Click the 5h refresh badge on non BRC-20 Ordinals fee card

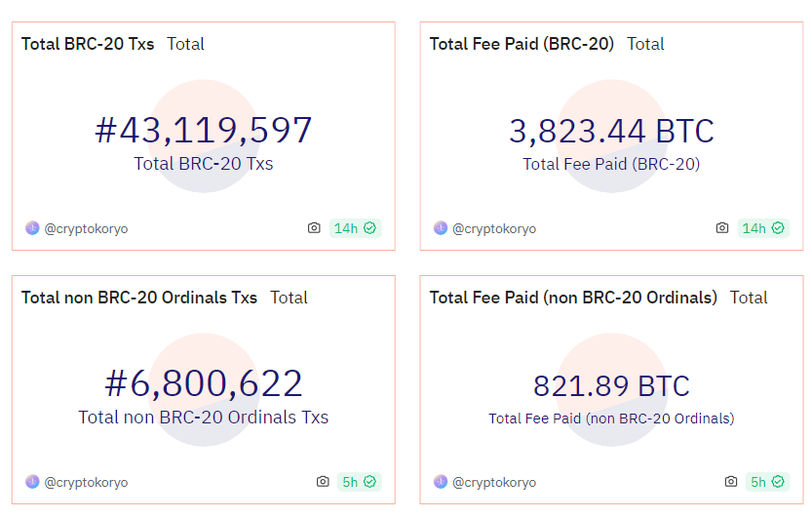[x=767, y=482]
